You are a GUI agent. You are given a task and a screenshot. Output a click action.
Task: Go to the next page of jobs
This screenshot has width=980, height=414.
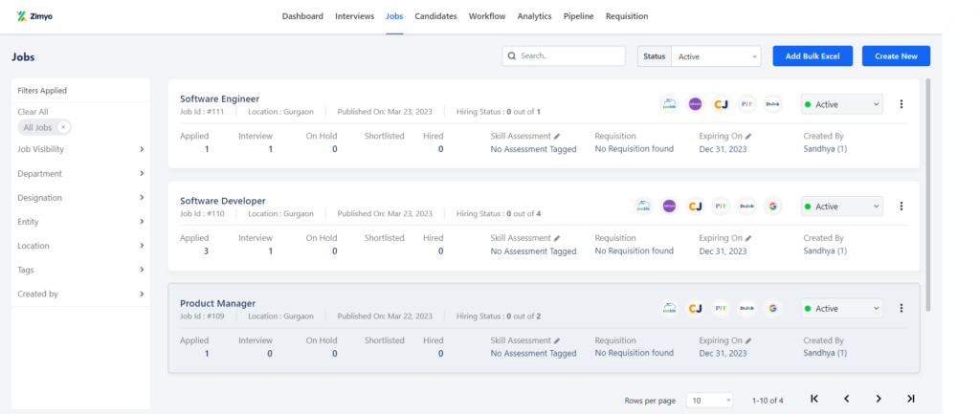click(x=878, y=399)
